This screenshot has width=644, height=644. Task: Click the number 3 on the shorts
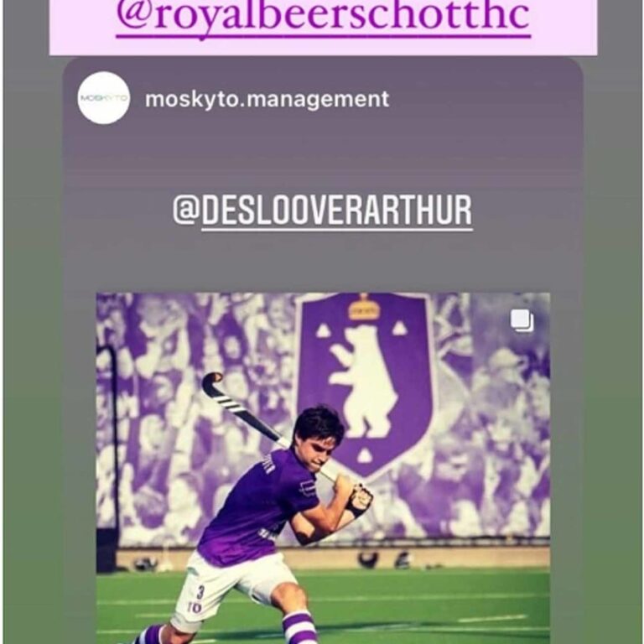pyautogui.click(x=200, y=592)
